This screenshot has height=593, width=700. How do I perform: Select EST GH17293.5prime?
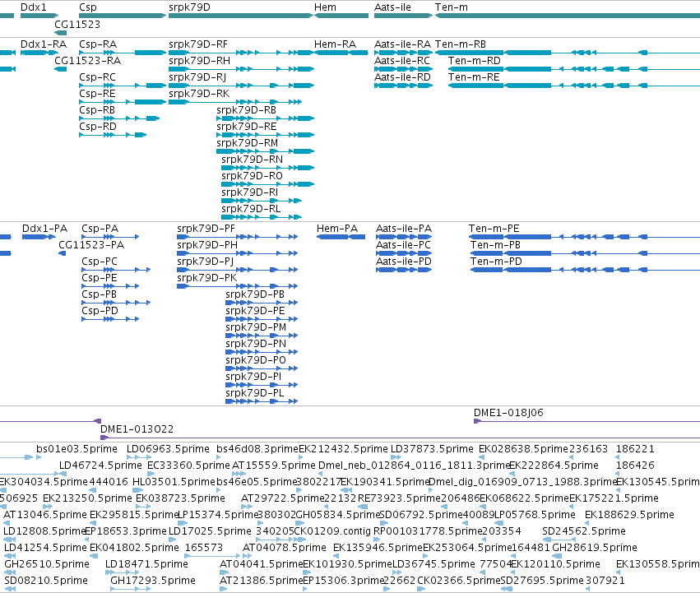click(153, 581)
